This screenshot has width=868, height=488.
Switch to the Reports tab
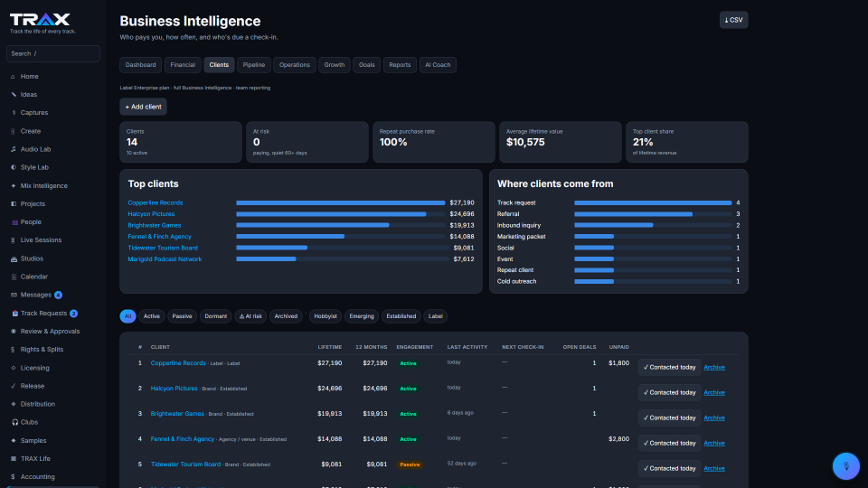pos(400,65)
